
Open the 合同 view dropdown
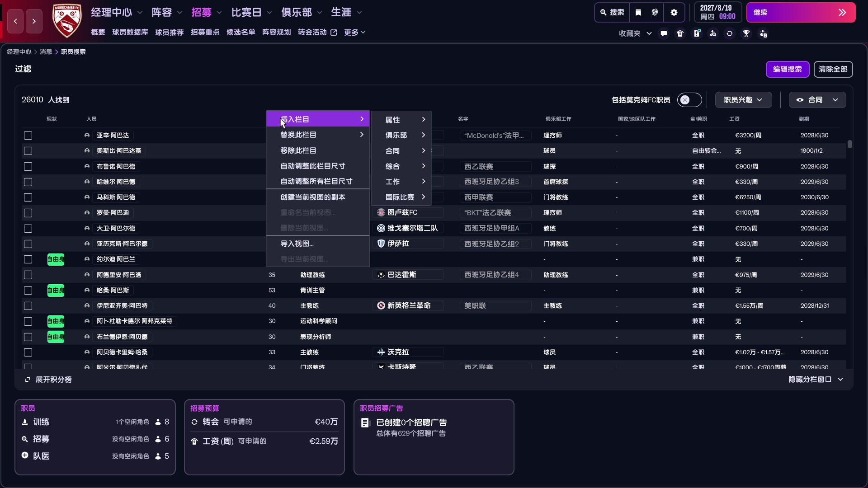(x=817, y=100)
